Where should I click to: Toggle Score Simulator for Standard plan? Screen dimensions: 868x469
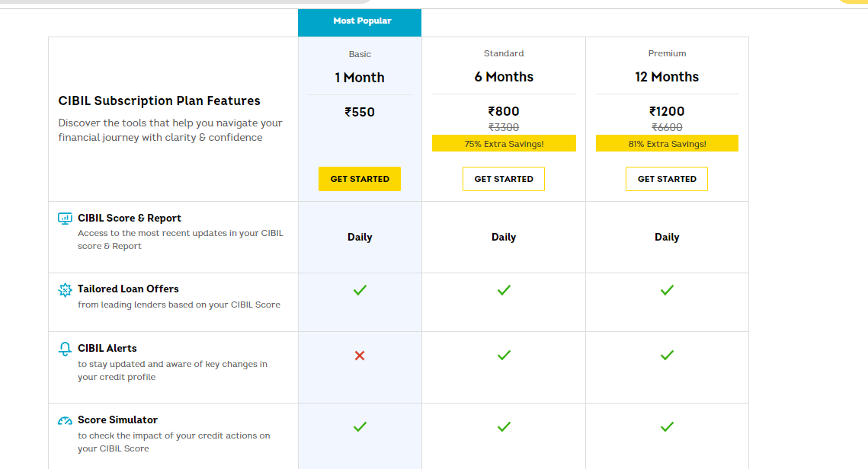(x=504, y=427)
